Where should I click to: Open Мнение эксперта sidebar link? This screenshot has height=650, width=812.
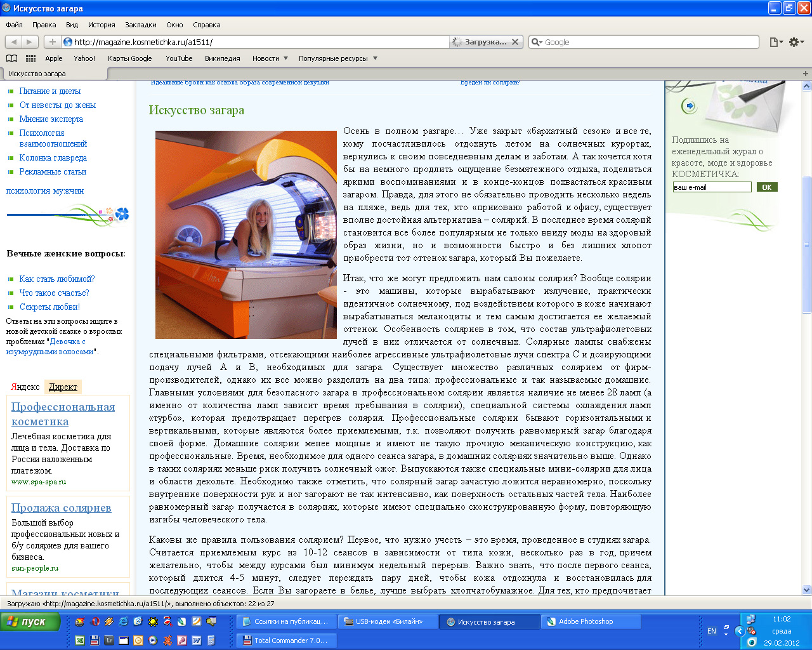(x=51, y=119)
